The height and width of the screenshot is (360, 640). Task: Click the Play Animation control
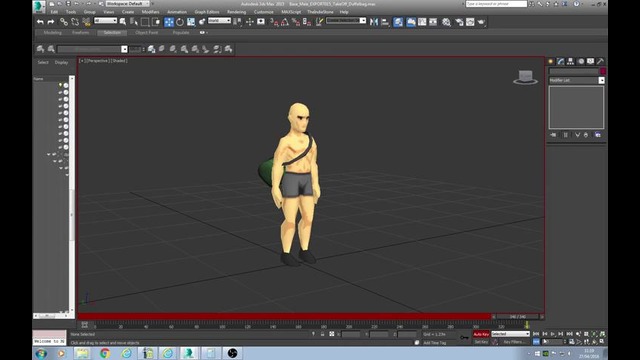(x=553, y=334)
